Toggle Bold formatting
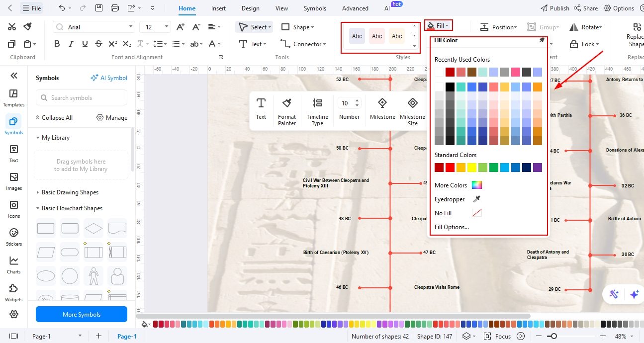Screen dimensions: 644x343 57,44
